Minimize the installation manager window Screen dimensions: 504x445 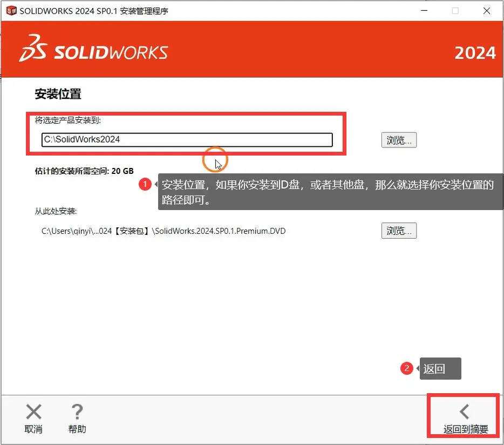coord(424,11)
